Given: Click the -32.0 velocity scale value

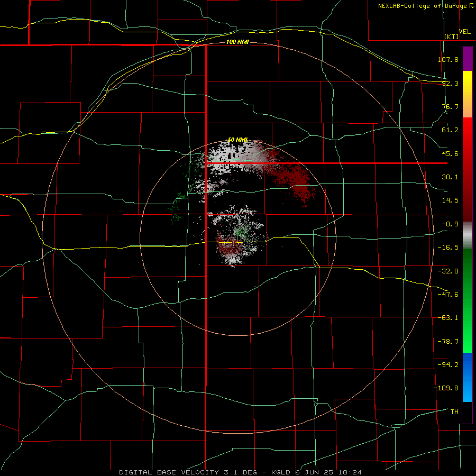Looking at the screenshot, I should (x=448, y=271).
